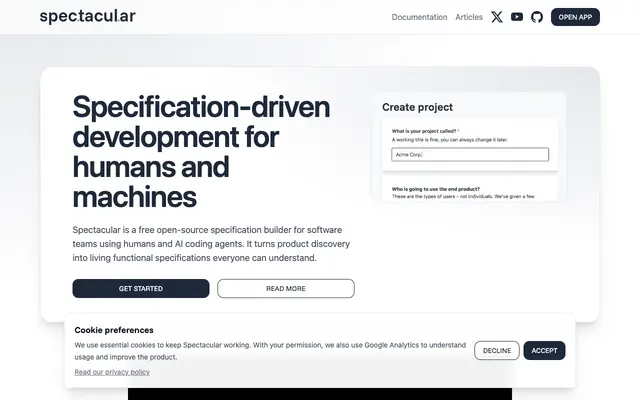Viewport: 640px width, 400px height.
Task: Click the 'Who is going to use the end product?' label
Action: point(436,189)
